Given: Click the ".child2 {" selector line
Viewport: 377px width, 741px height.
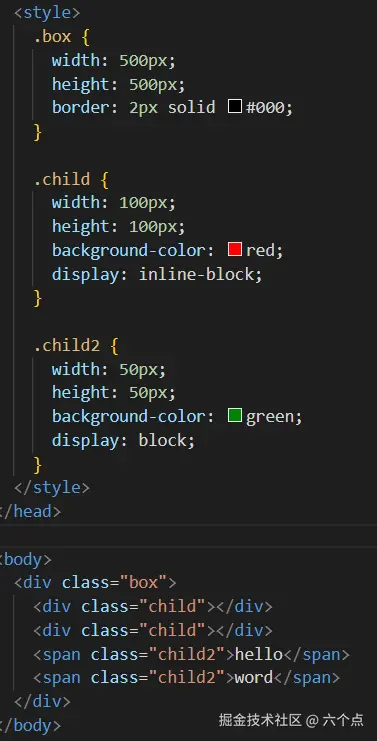Looking at the screenshot, I should (76, 345).
